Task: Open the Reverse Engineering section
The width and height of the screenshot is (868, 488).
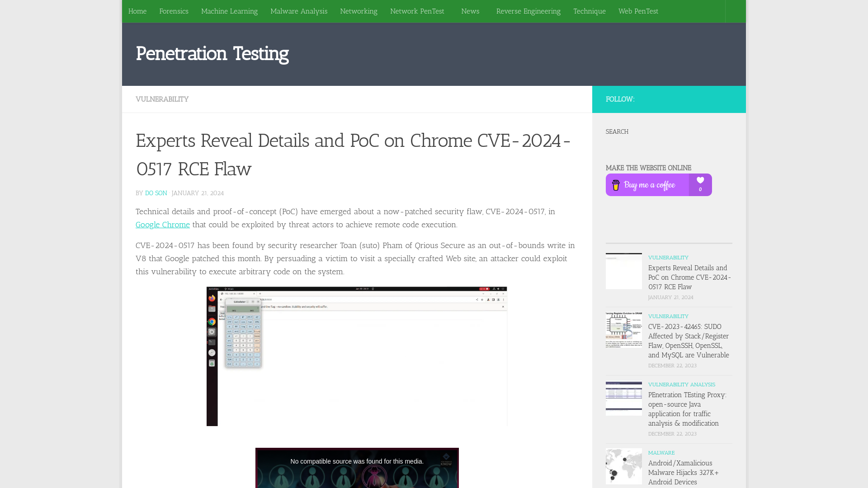Action: (x=528, y=11)
